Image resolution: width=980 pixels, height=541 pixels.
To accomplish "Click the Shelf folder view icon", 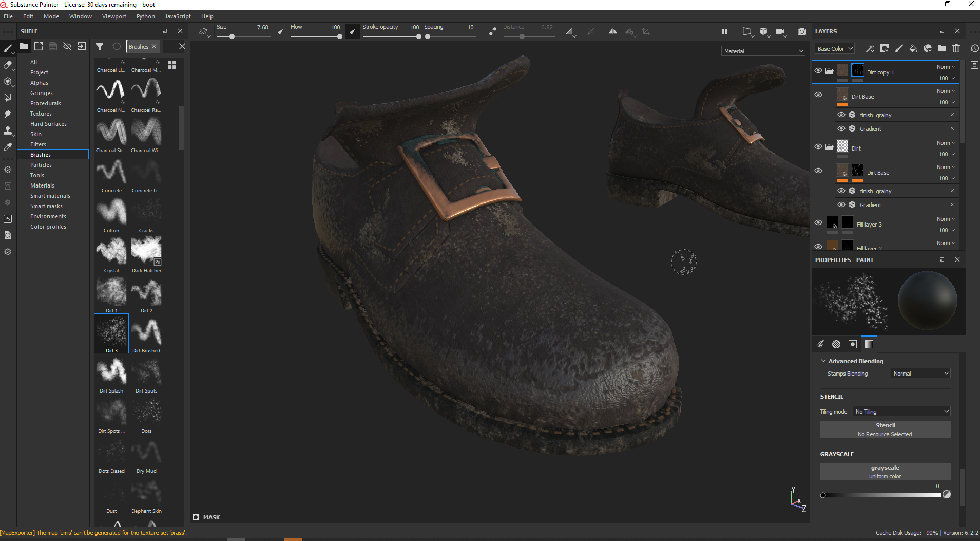I will point(24,47).
